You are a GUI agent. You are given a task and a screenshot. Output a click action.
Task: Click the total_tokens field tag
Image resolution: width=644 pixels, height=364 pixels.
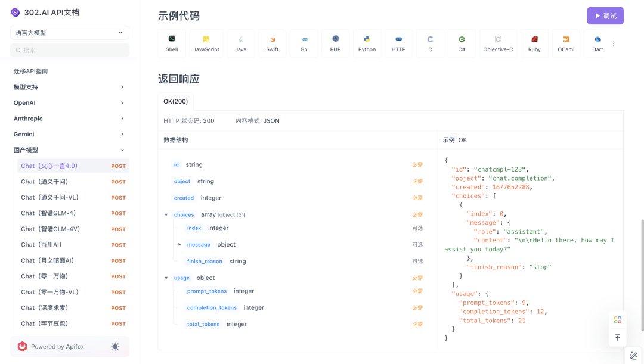203,324
